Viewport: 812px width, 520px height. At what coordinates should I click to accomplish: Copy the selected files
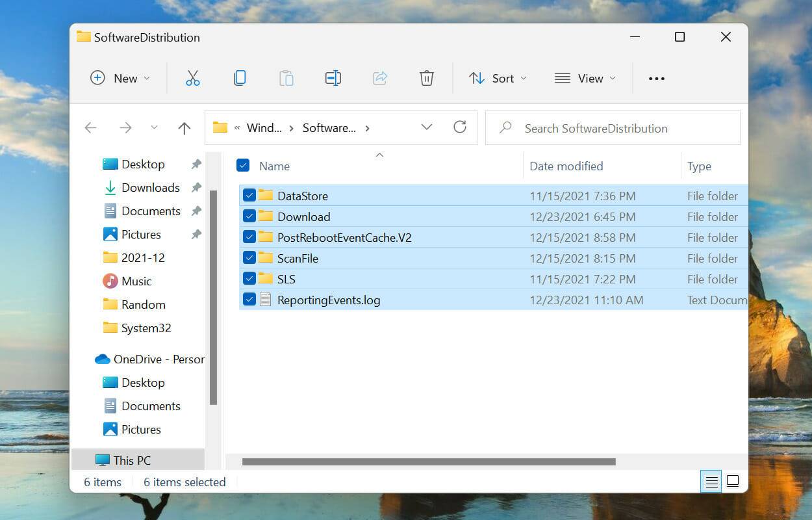pyautogui.click(x=240, y=78)
